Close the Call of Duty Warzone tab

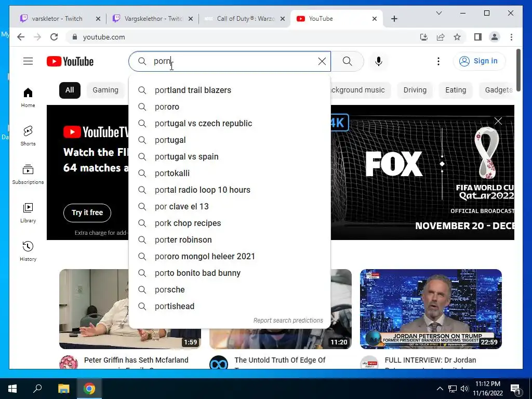pyautogui.click(x=282, y=19)
